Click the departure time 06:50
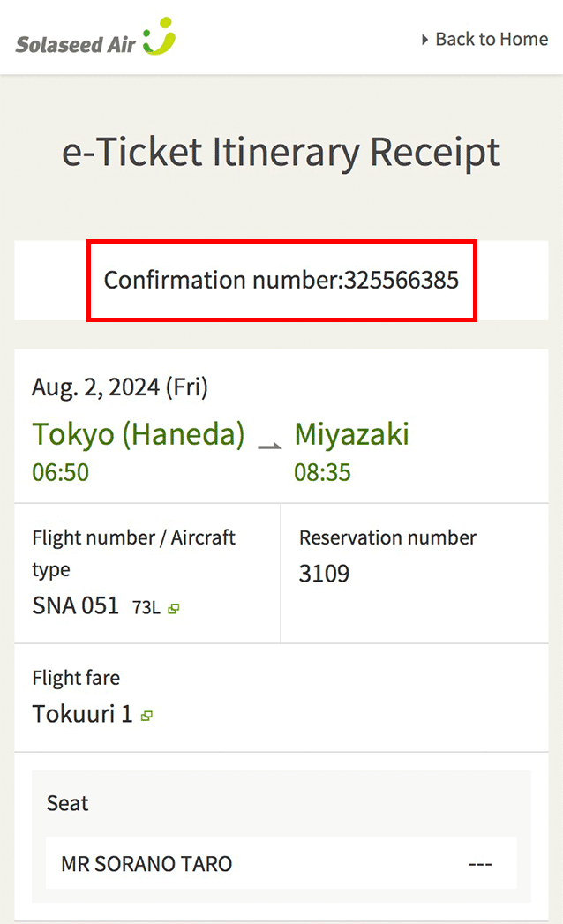The width and height of the screenshot is (563, 924). point(60,472)
